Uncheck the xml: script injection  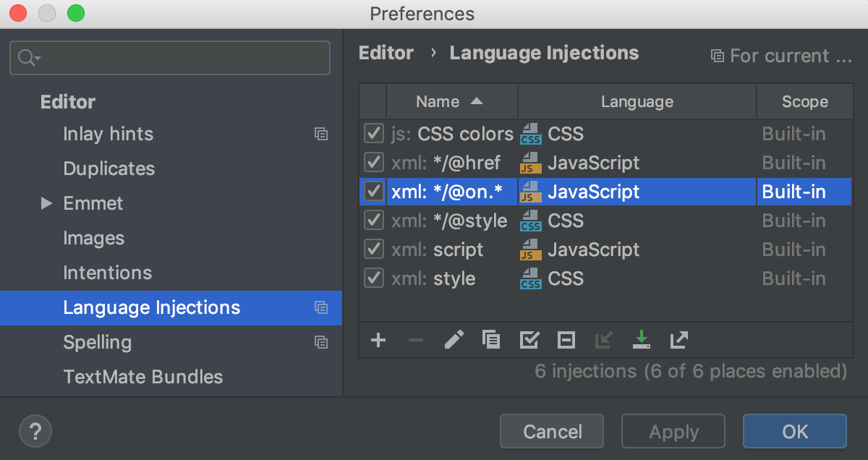coord(373,249)
